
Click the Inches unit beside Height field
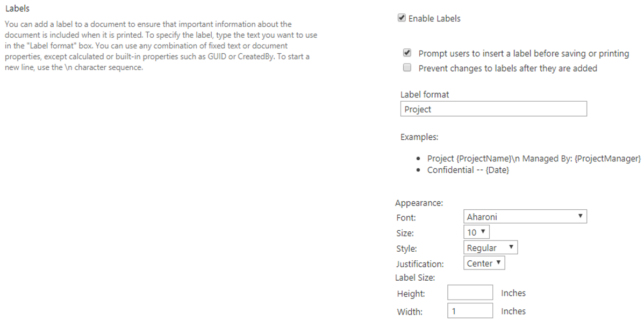pos(513,293)
